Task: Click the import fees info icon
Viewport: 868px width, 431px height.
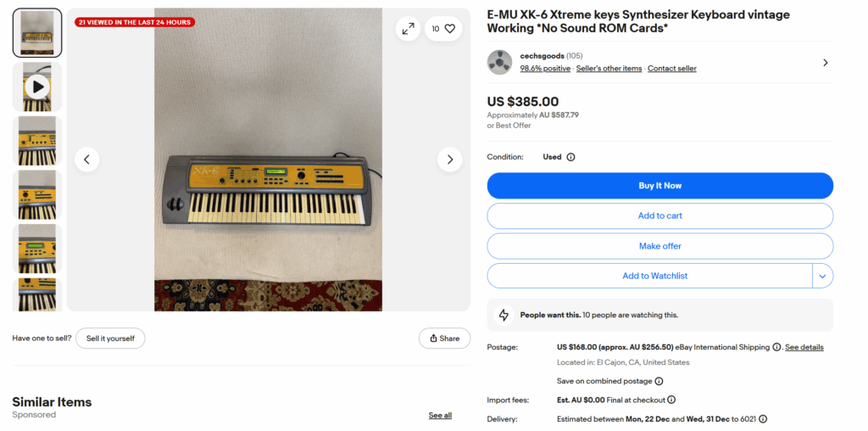Action: click(x=671, y=400)
